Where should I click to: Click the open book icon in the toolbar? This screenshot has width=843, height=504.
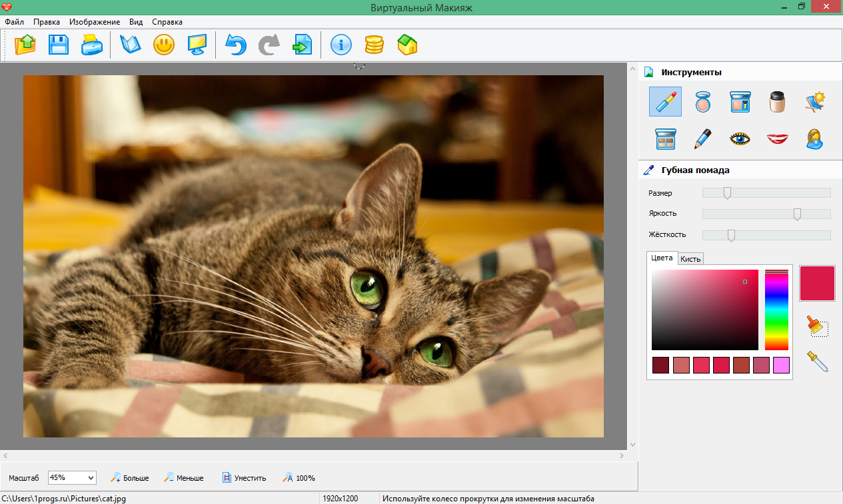pyautogui.click(x=131, y=45)
